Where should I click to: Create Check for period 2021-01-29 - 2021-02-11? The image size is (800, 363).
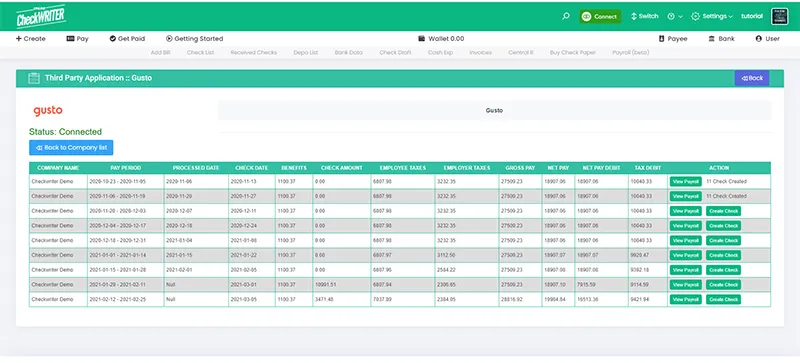tap(723, 285)
